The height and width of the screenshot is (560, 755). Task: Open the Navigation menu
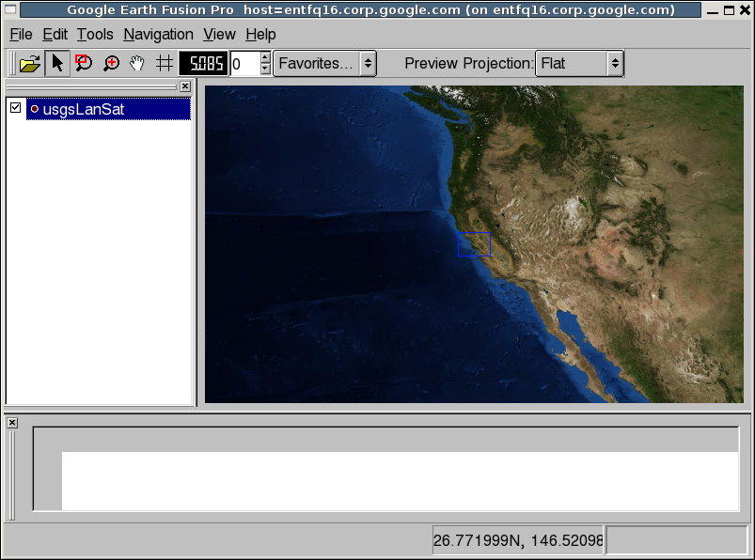[158, 34]
